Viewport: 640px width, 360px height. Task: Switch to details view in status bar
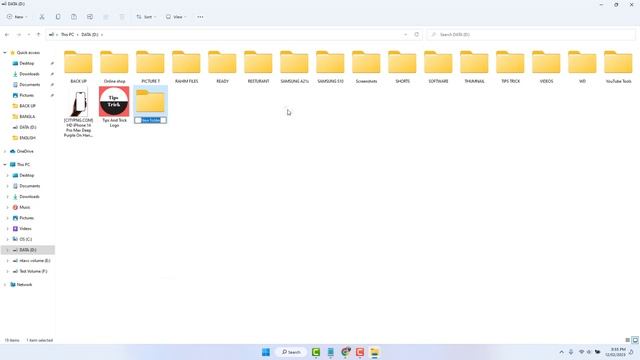coord(627,340)
